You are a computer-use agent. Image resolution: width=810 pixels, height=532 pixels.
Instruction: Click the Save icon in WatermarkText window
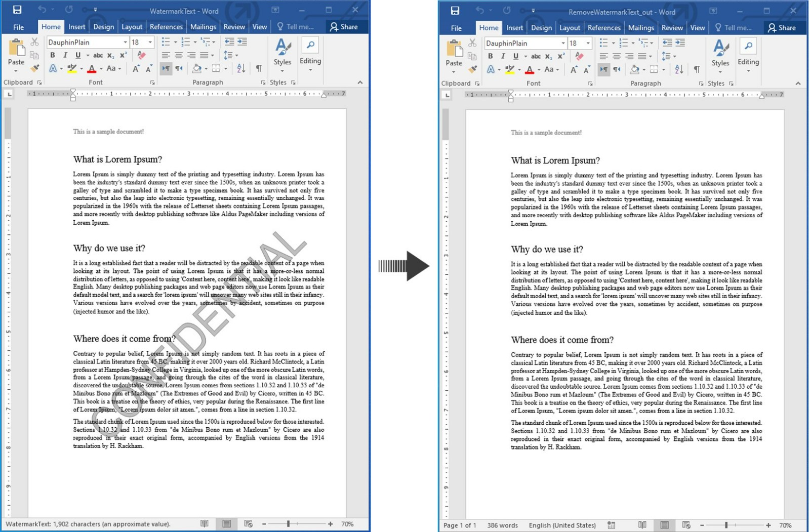pyautogui.click(x=17, y=10)
